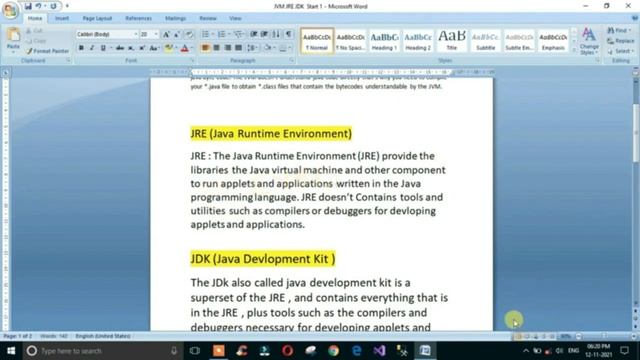640x360 pixels.
Task: Apply subscript formatting
Action: tap(131, 48)
